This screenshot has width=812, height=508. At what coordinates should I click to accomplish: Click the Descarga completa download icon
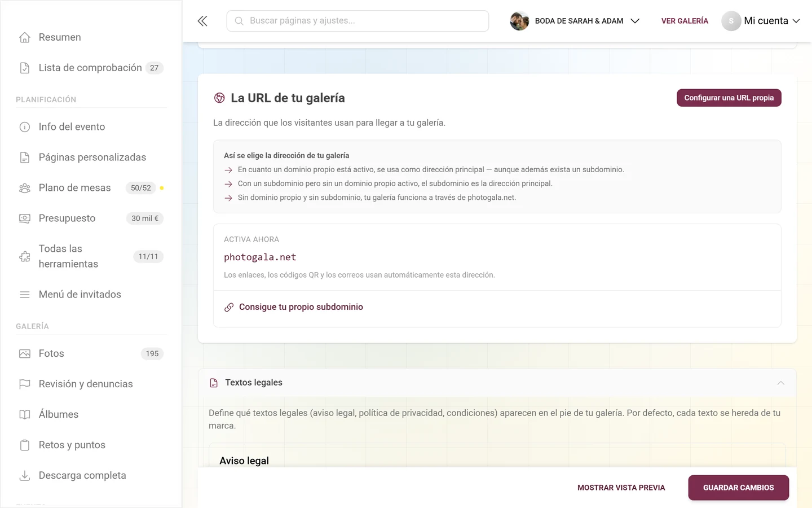(25, 476)
